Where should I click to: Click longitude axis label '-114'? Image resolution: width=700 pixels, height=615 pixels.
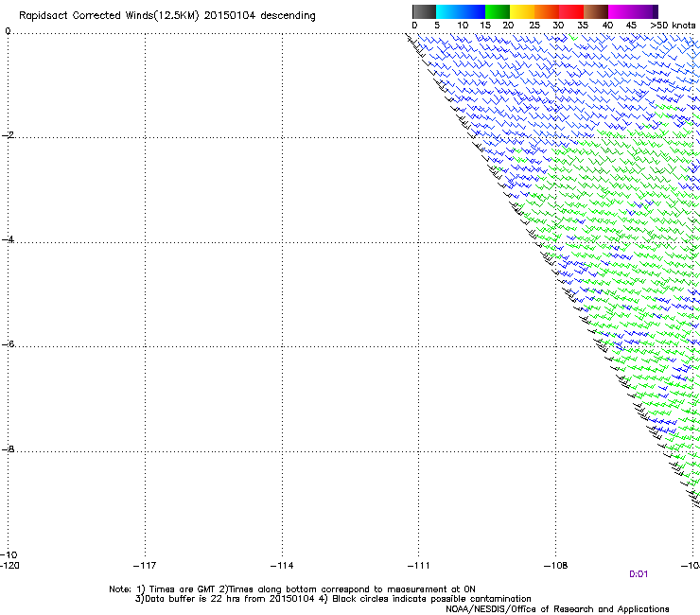click(282, 566)
